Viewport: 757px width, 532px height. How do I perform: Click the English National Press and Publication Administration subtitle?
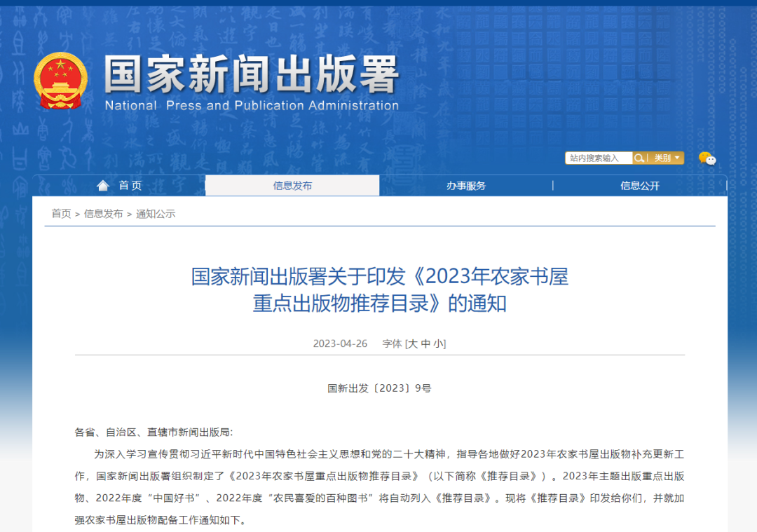(x=252, y=105)
